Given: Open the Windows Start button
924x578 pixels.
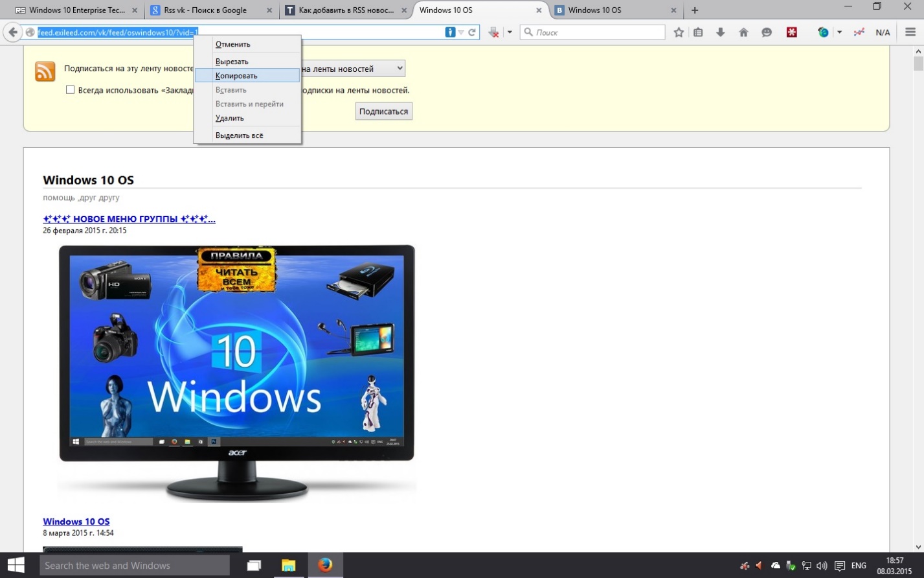Looking at the screenshot, I should pos(16,565).
